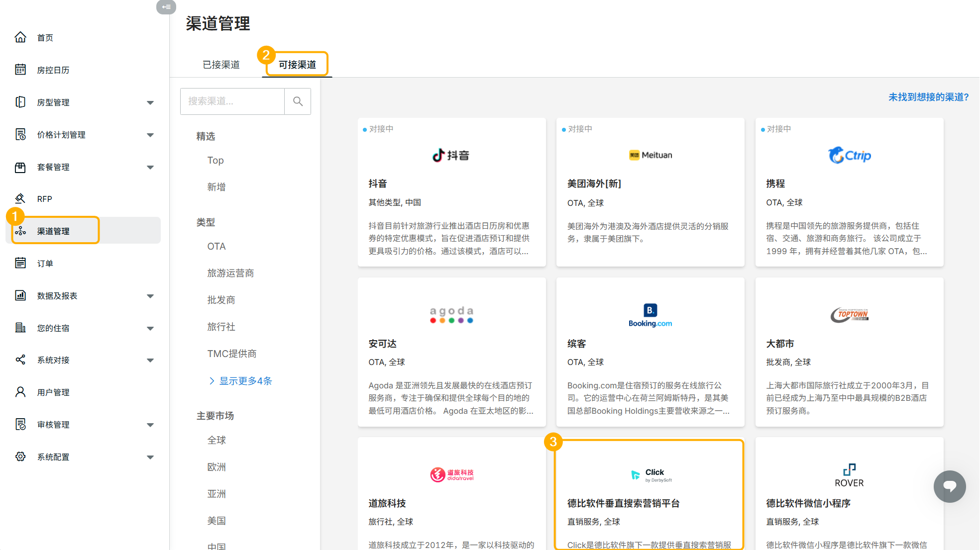
Task: Expand the 价格计划管理 dropdown arrow
Action: [x=150, y=135]
